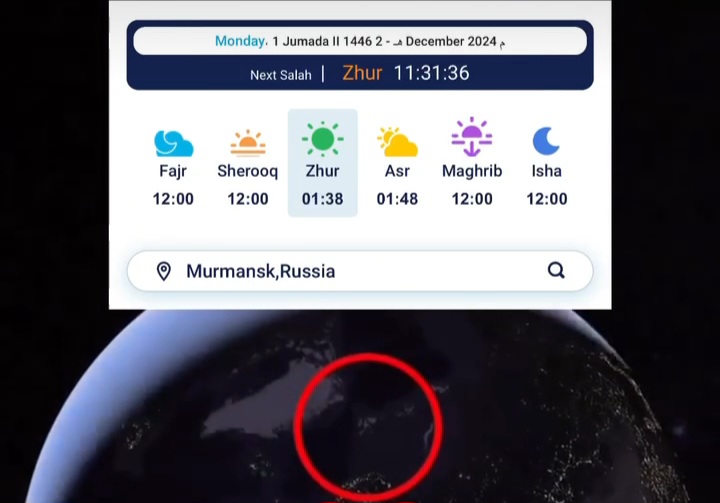Click the Maghrib time 12:00
Screen dimensions: 720x503
(x=472, y=199)
